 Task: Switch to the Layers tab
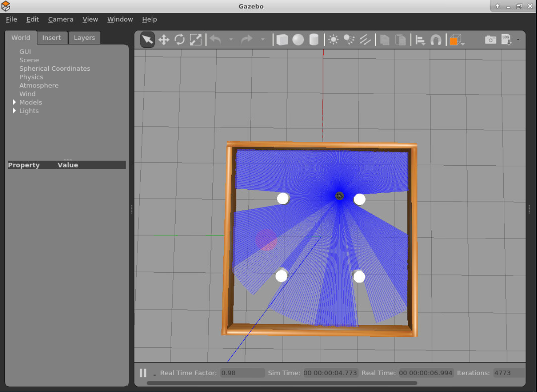(x=84, y=38)
